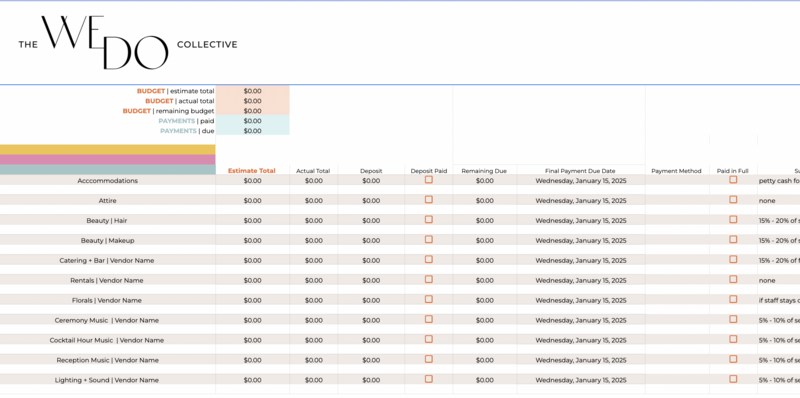This screenshot has height=398, width=800.
Task: Click Beauty | Hair Actual Total cell
Action: (x=314, y=220)
